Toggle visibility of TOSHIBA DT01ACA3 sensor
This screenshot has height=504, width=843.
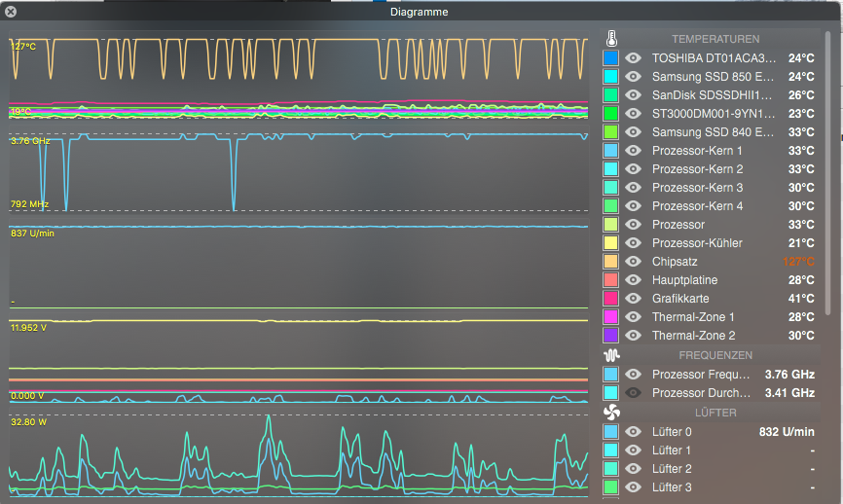click(x=634, y=58)
